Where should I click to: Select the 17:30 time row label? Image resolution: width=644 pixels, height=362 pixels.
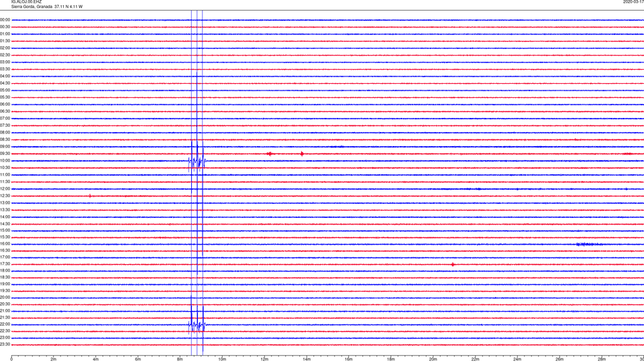point(5,264)
